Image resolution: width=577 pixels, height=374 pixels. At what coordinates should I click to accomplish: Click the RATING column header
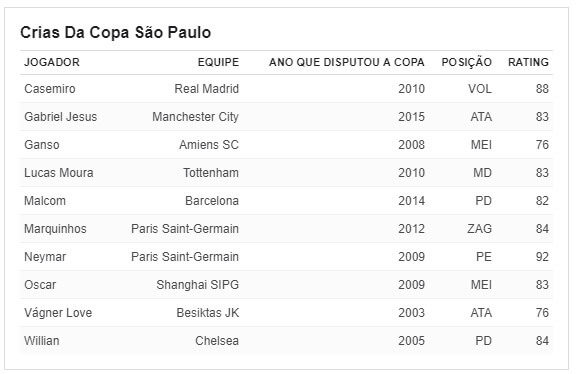coord(528,62)
